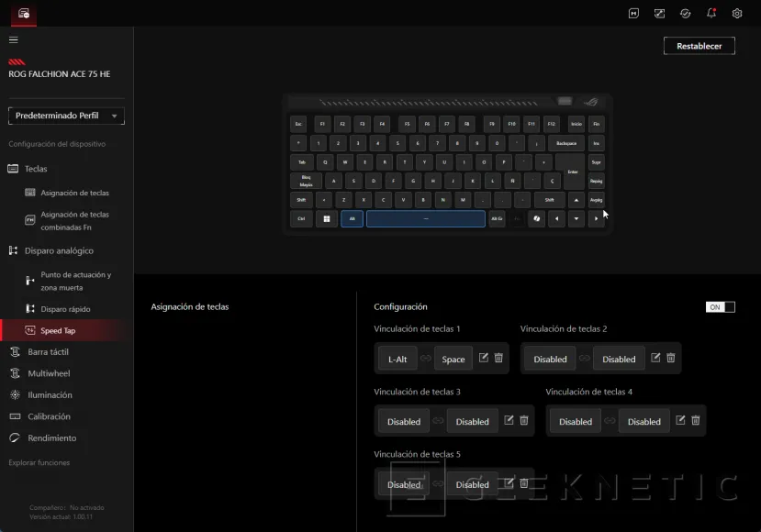Edit Vinculación de teclas 3 binding
This screenshot has width=761, height=532.
[509, 420]
